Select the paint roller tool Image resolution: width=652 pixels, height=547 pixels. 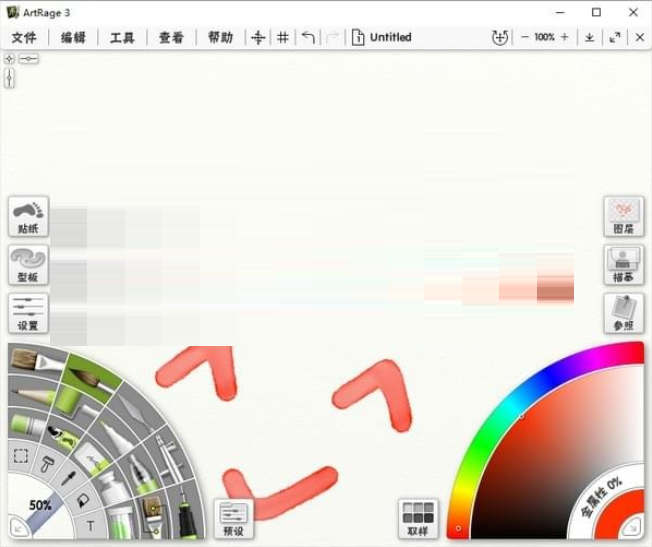[46, 462]
